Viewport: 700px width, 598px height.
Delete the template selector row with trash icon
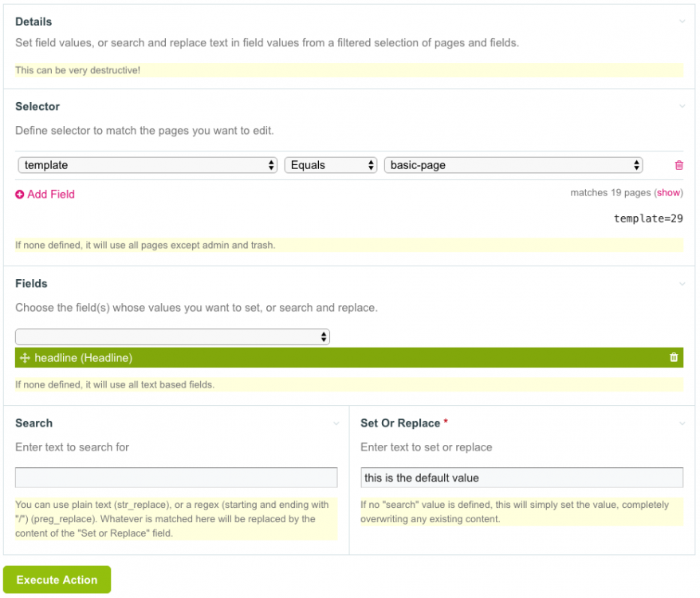click(678, 165)
